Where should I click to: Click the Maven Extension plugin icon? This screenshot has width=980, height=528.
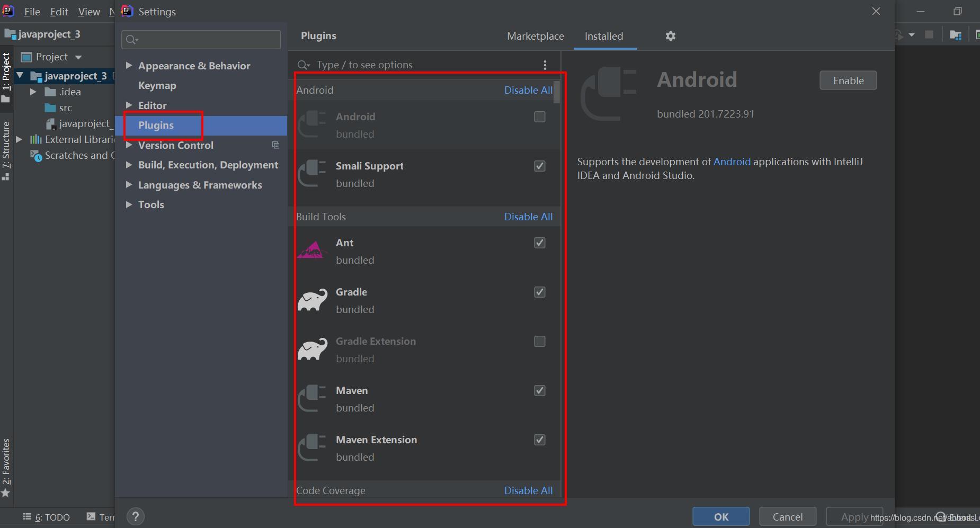[x=312, y=448]
